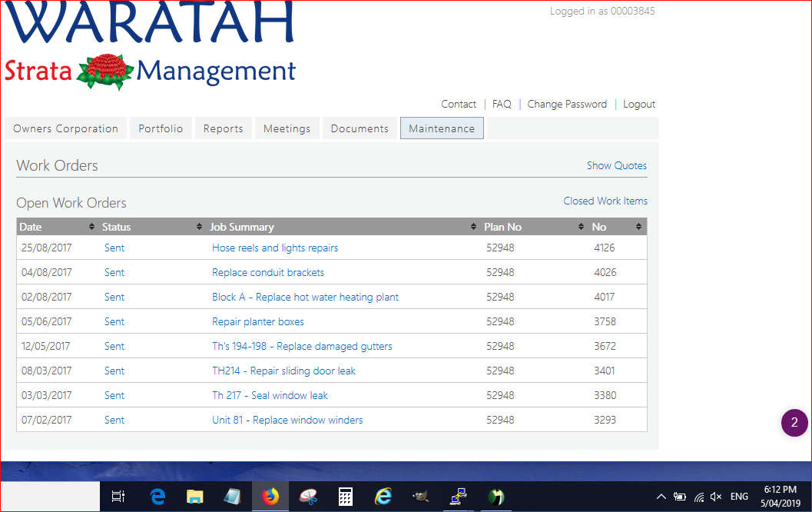Image resolution: width=812 pixels, height=512 pixels.
Task: Click work order number 3758
Action: coord(605,322)
